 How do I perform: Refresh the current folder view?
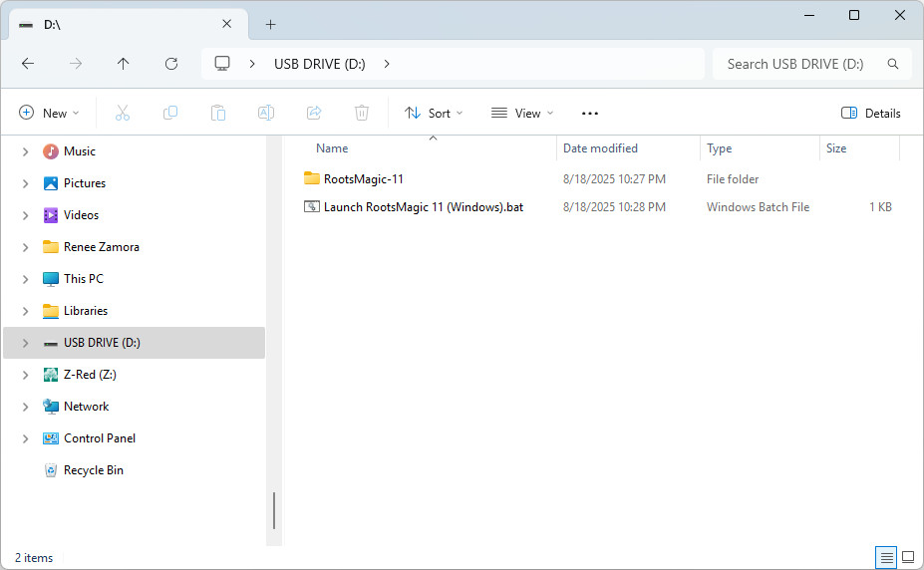pos(170,64)
